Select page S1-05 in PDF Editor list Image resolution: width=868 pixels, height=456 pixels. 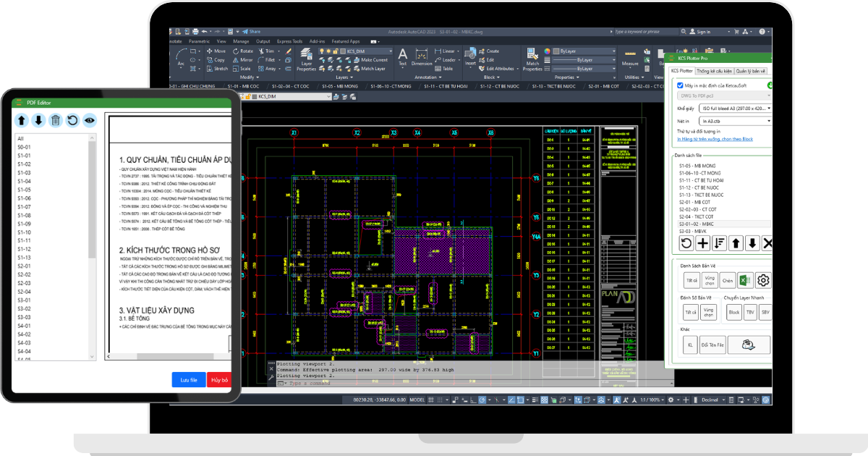tap(24, 190)
